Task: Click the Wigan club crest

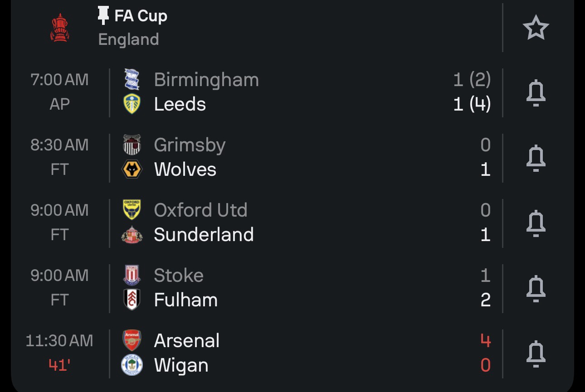Action: (x=132, y=365)
